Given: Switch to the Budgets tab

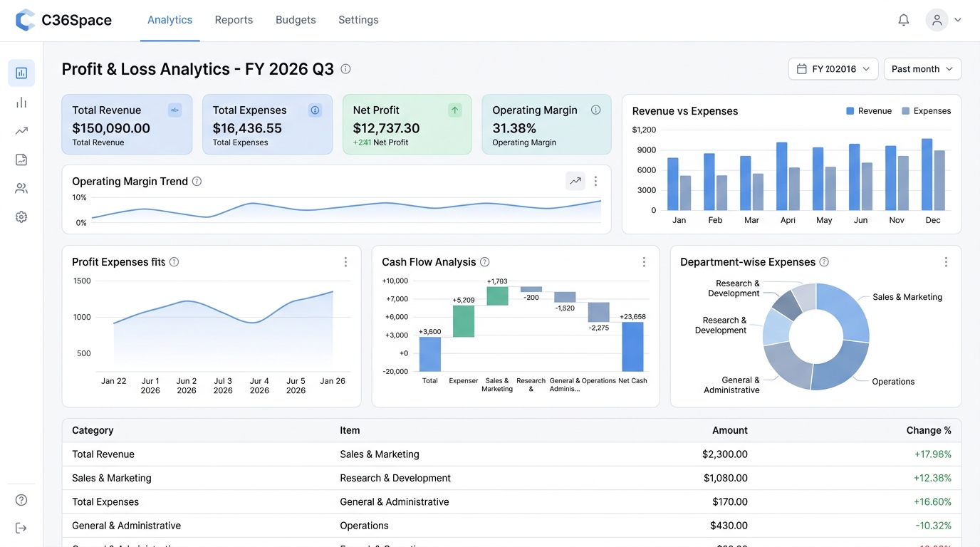Looking at the screenshot, I should coord(296,20).
